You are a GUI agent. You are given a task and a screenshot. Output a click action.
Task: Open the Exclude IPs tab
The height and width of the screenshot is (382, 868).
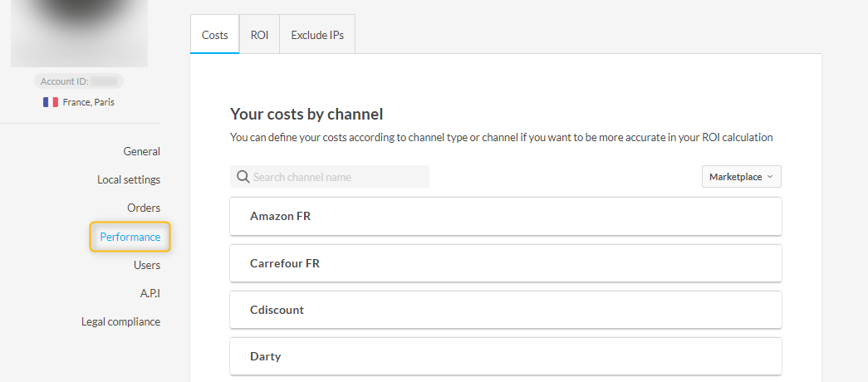pos(317,35)
